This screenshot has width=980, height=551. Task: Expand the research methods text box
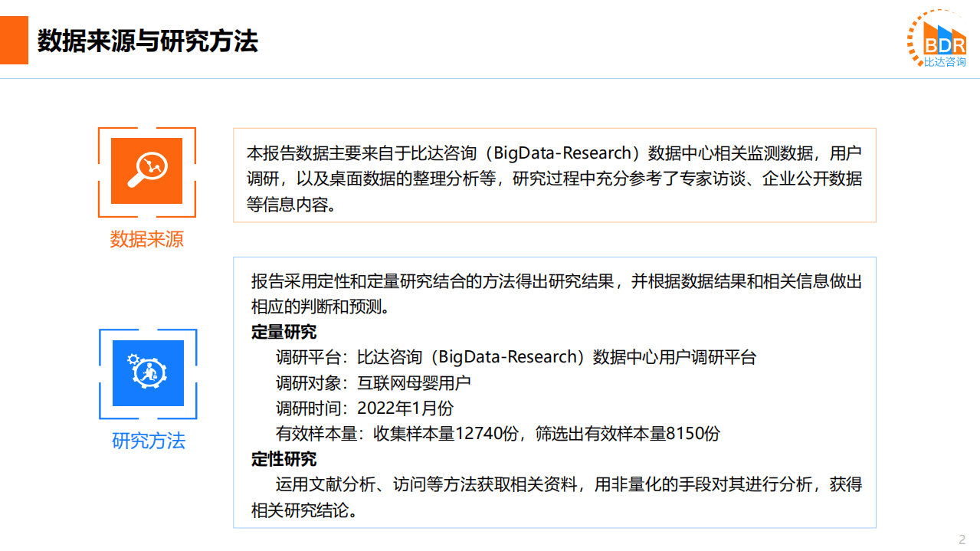pyautogui.click(x=554, y=392)
